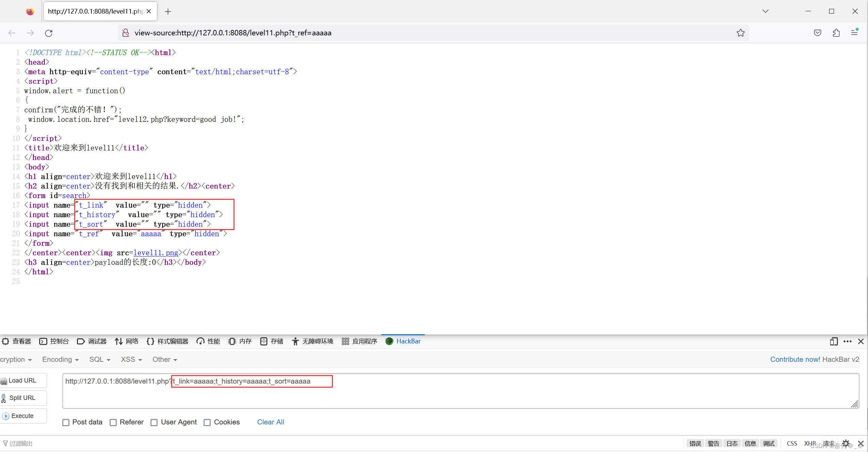Viewport: 868px width, 452px height.
Task: Click inside the HackBar URL text area
Action: click(461, 391)
